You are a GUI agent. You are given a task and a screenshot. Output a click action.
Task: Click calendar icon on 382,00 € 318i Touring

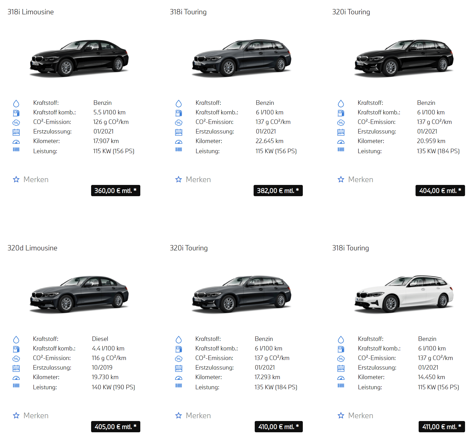point(179,132)
